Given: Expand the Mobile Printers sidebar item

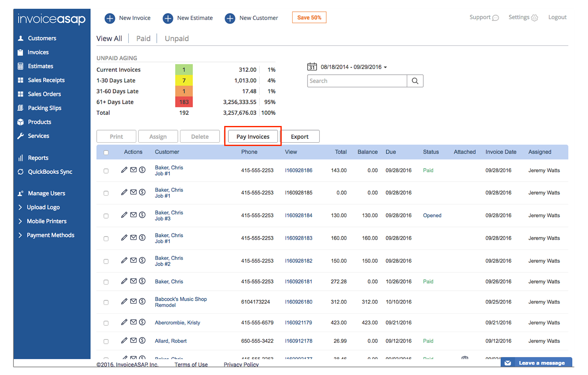Looking at the screenshot, I should click(46, 221).
